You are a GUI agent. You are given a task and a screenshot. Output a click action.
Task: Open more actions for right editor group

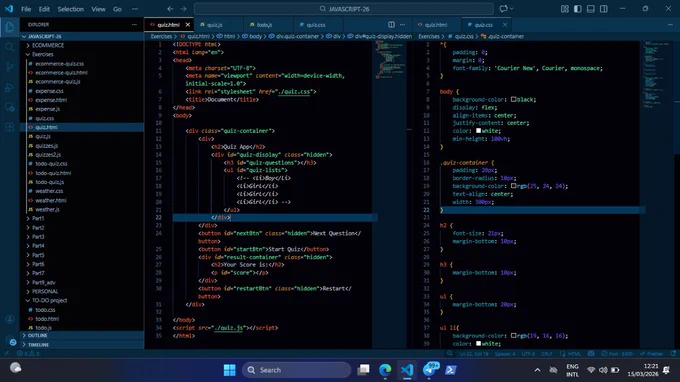click(x=670, y=25)
